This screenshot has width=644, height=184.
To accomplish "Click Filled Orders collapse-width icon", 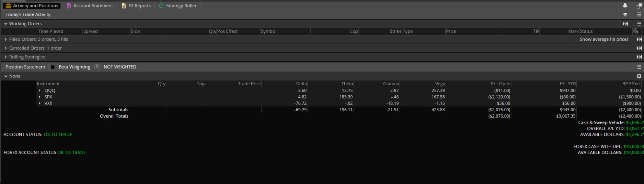I will (x=639, y=39).
